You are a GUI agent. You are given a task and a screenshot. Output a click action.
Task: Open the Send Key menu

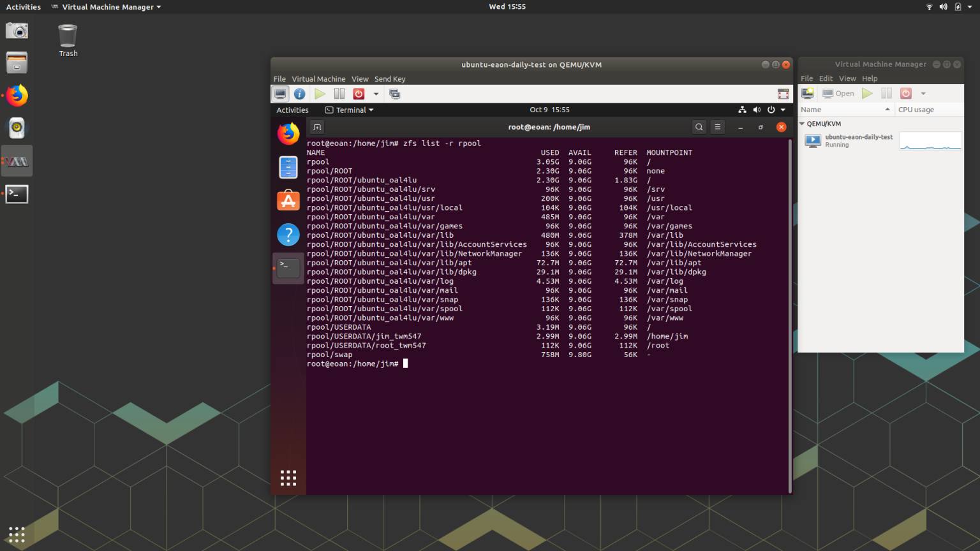[390, 78]
